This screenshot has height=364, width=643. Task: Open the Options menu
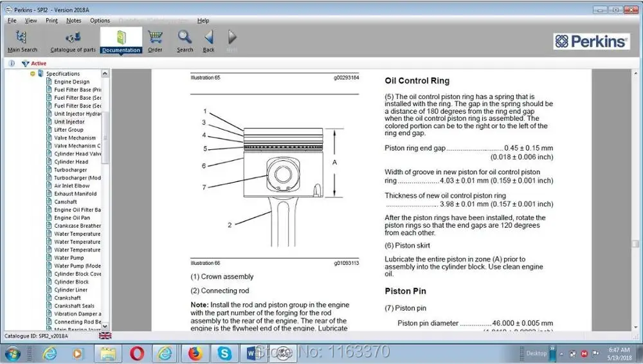tap(100, 20)
